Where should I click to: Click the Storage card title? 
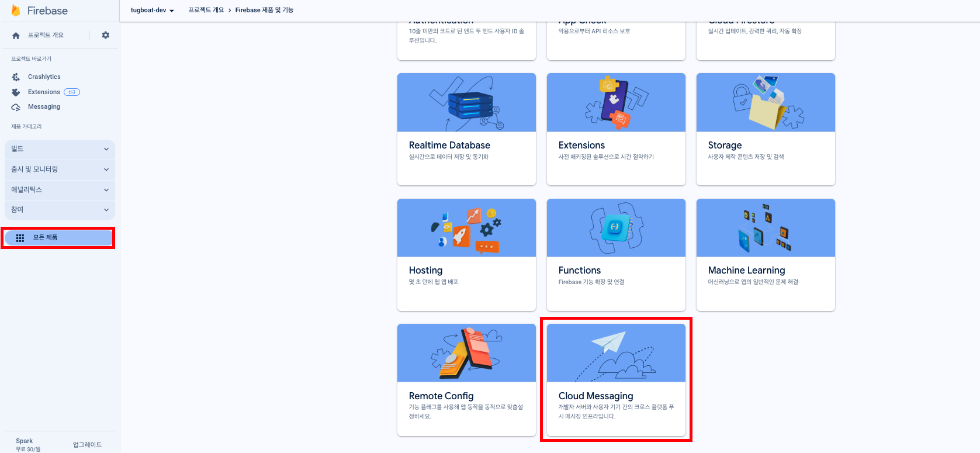click(725, 145)
